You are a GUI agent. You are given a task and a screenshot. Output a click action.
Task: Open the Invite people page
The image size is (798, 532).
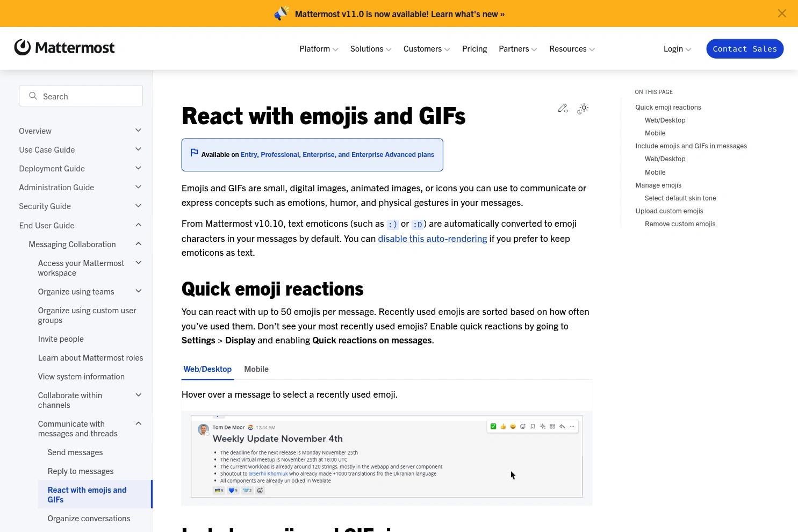61,339
